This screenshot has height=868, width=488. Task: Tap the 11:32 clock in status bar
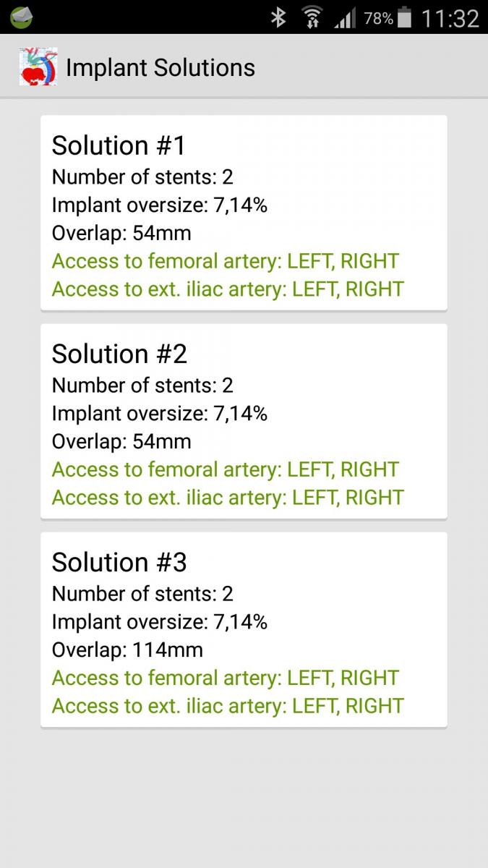[450, 17]
